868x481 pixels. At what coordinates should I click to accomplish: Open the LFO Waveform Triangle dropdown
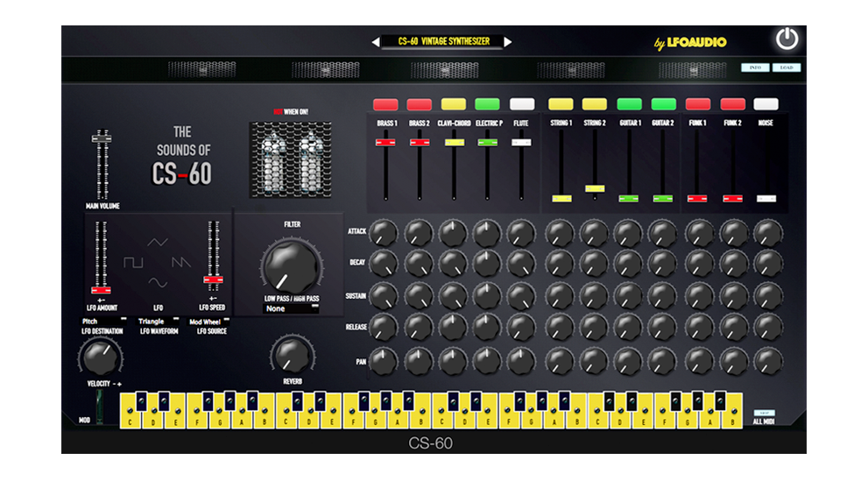pos(159,321)
